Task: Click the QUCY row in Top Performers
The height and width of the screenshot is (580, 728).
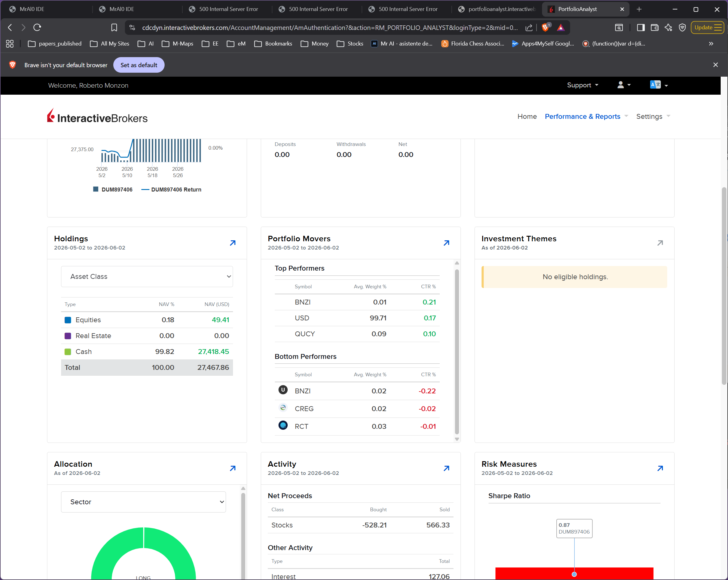Action: tap(357, 334)
